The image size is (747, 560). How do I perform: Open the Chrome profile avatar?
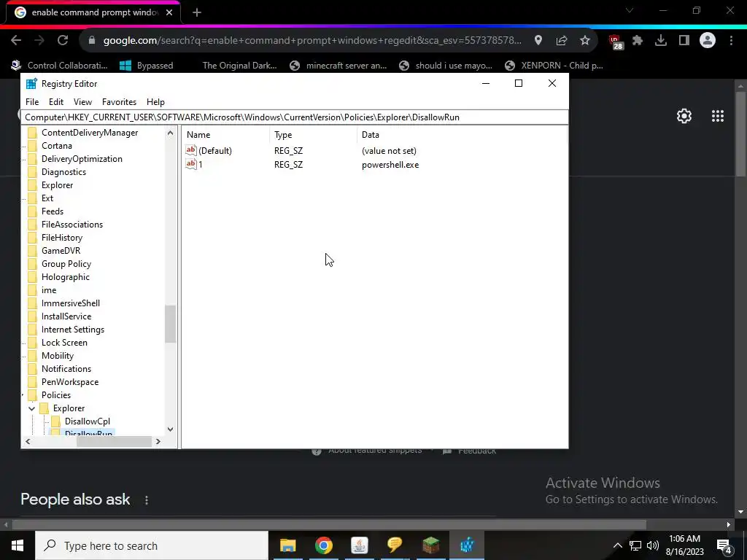708,41
